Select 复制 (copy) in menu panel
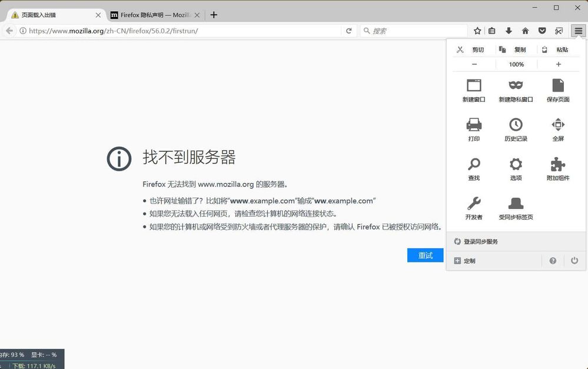Image resolution: width=588 pixels, height=369 pixels. pos(516,49)
